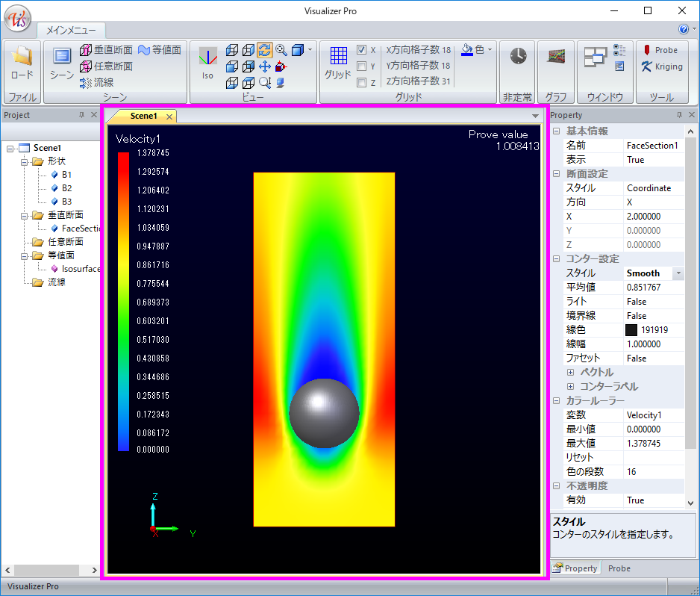This screenshot has width=700, height=596.
Task: Enable the Z grid direction checkbox
Action: pos(361,82)
